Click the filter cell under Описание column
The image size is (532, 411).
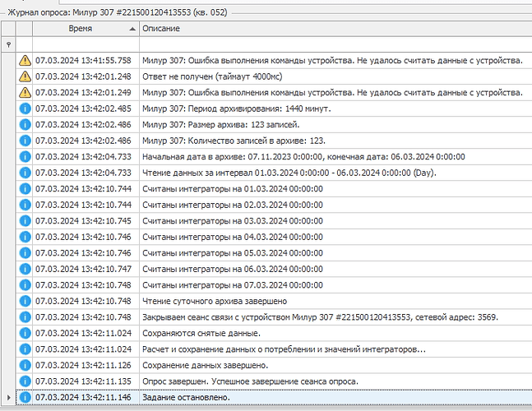pos(329,45)
